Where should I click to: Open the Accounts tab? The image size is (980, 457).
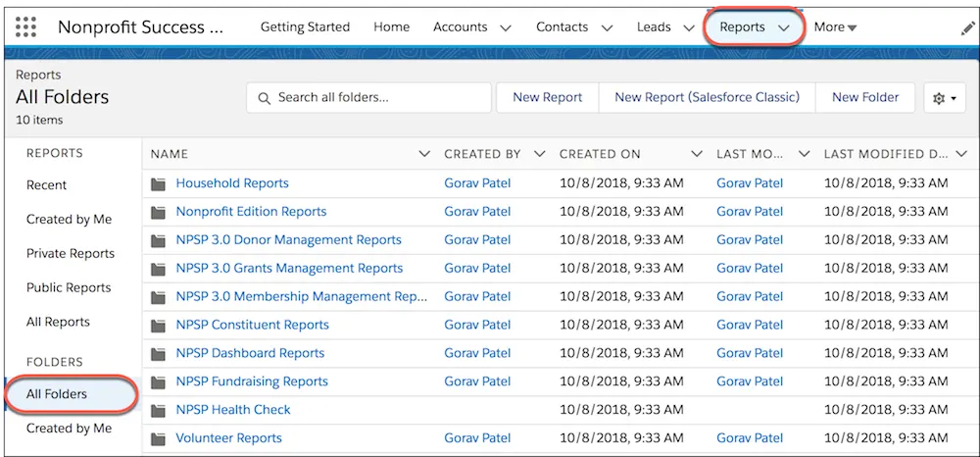460,27
